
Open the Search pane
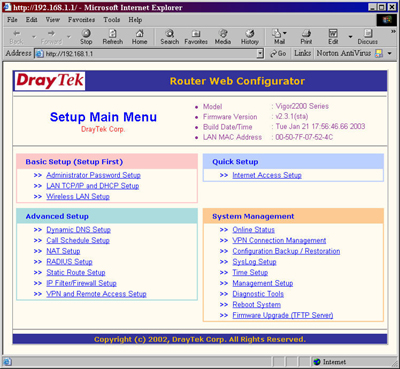(170, 37)
